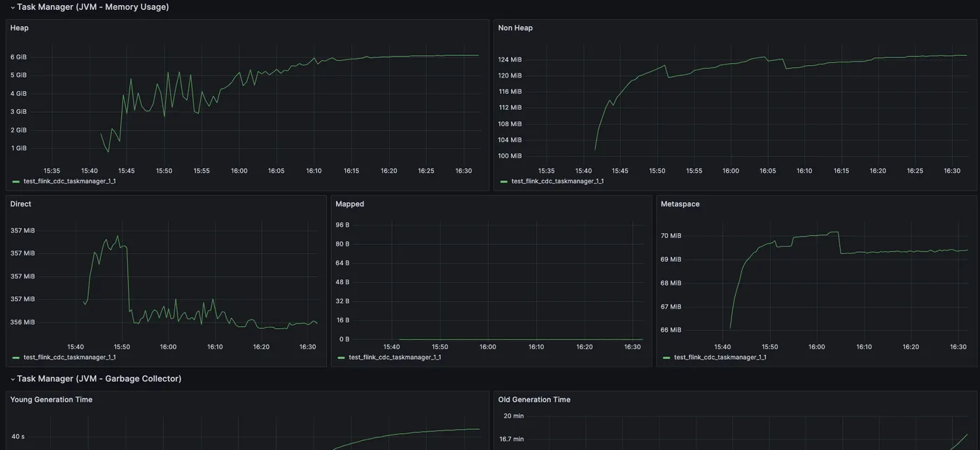
Task: Click the 16:30 time label in Heap chart
Action: tap(463, 171)
